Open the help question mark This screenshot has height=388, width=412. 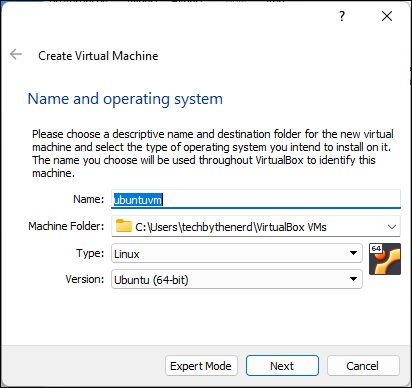[x=342, y=16]
